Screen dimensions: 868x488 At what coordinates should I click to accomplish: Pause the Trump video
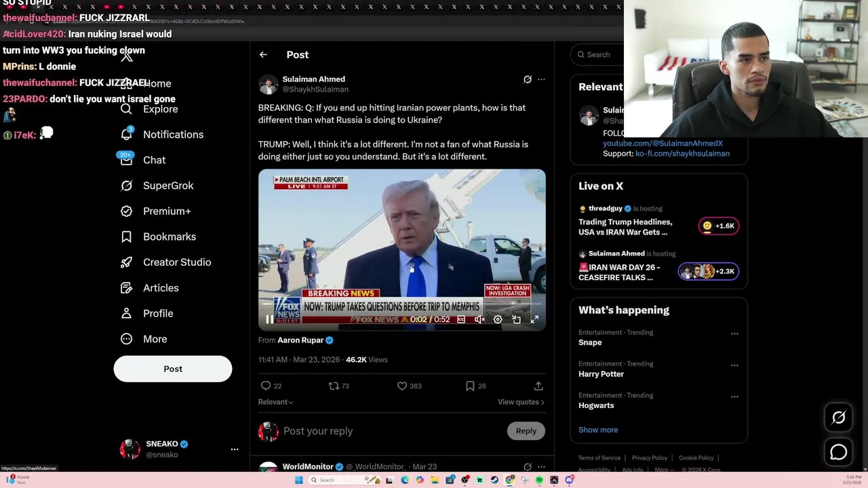(x=269, y=319)
